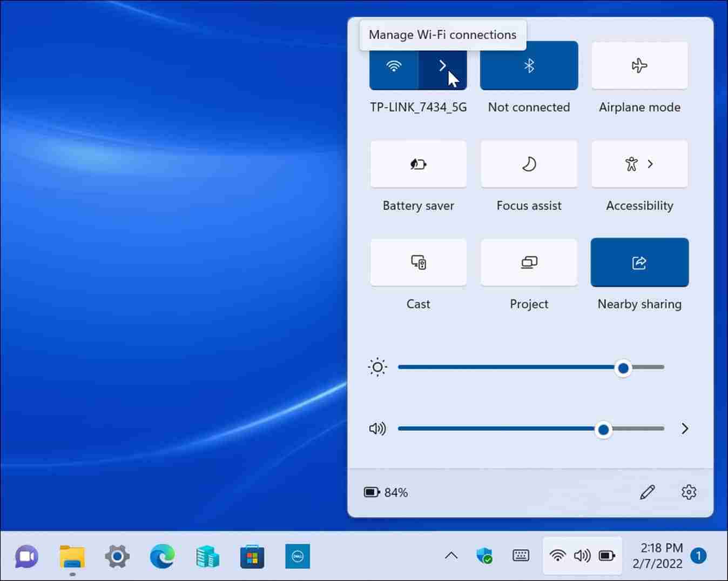Click the Wi-Fi icon in system tray
This screenshot has height=581, width=728.
coord(557,556)
